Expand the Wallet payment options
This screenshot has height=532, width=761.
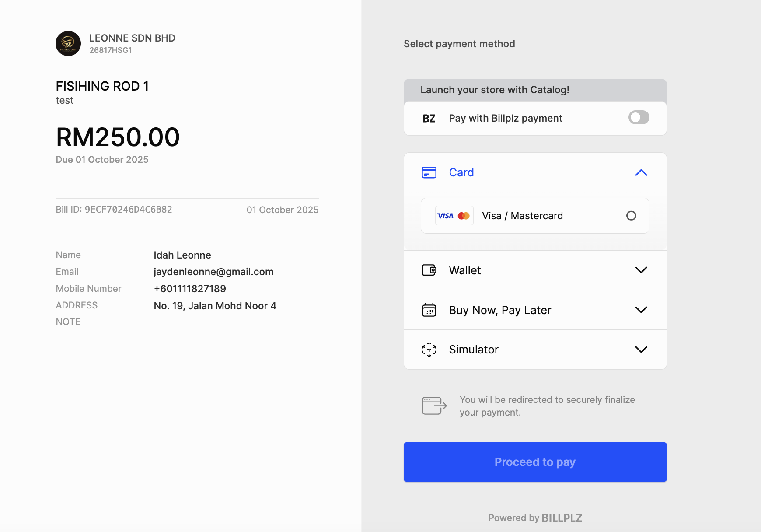[641, 270]
